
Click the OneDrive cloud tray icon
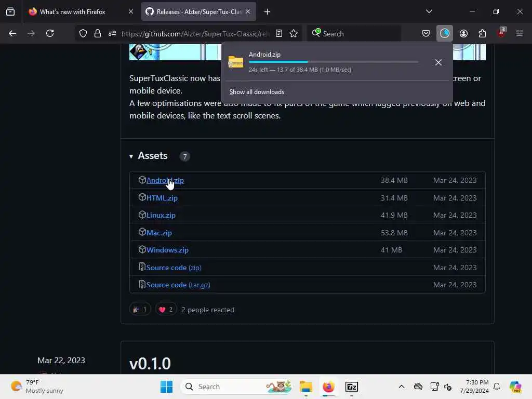point(418,387)
